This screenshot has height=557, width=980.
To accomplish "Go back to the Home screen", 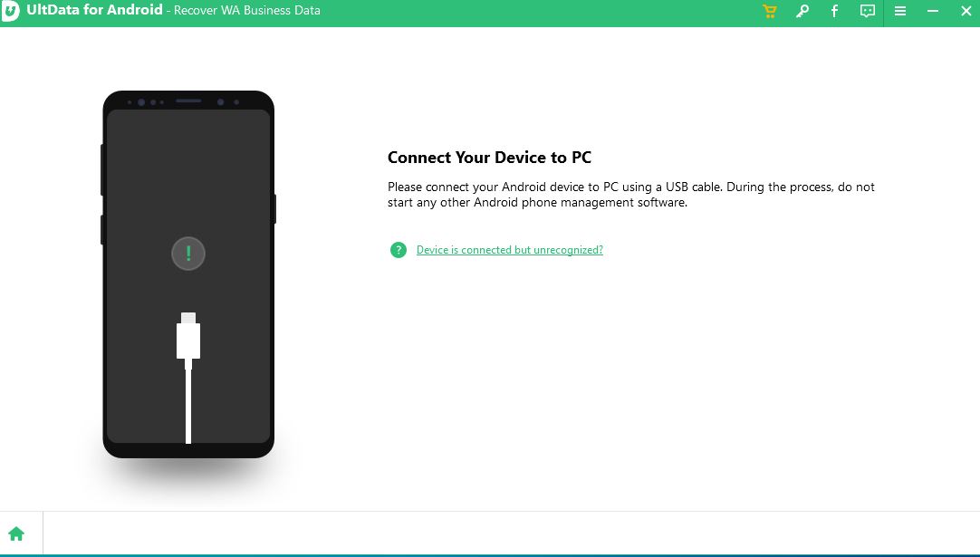I will [x=16, y=533].
